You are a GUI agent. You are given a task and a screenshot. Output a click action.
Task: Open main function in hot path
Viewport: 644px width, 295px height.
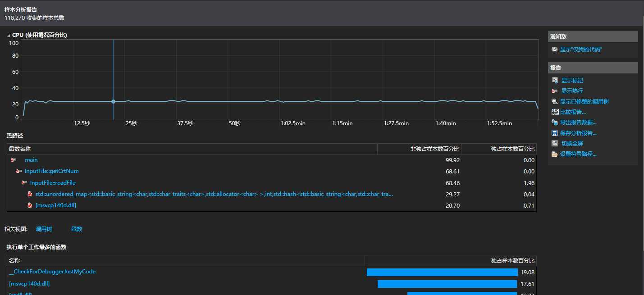click(x=31, y=160)
